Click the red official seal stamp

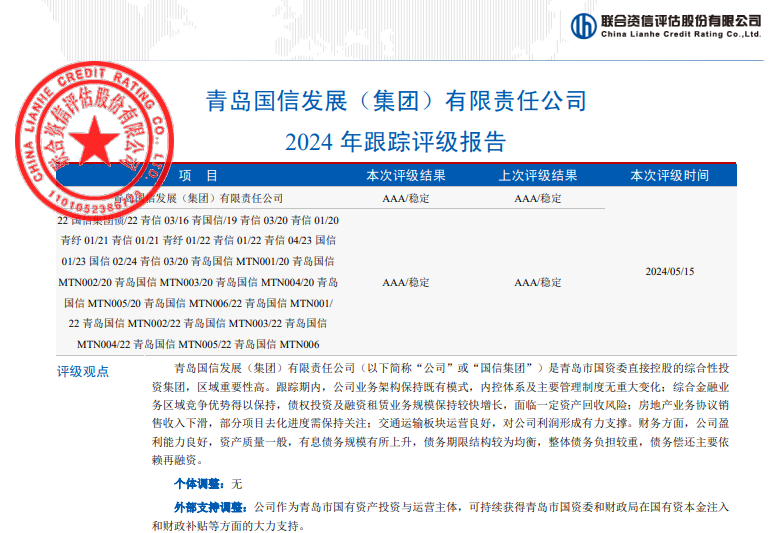(x=94, y=140)
